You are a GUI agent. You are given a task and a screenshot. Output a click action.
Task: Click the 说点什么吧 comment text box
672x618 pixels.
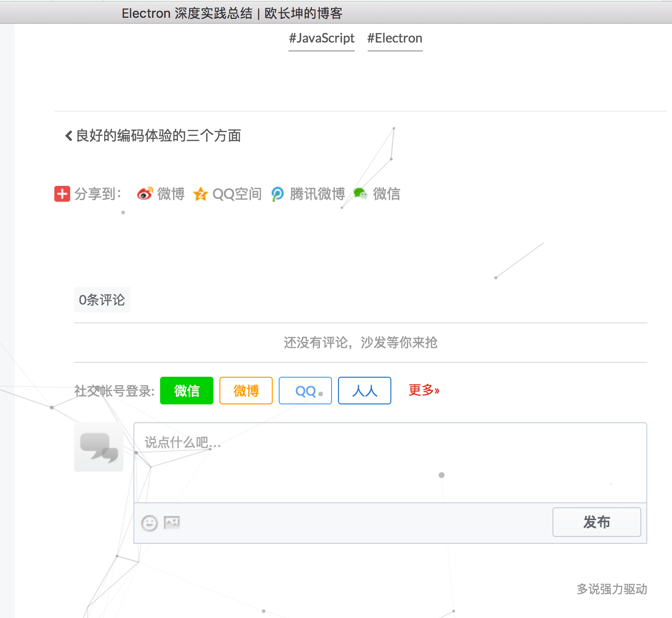click(390, 462)
